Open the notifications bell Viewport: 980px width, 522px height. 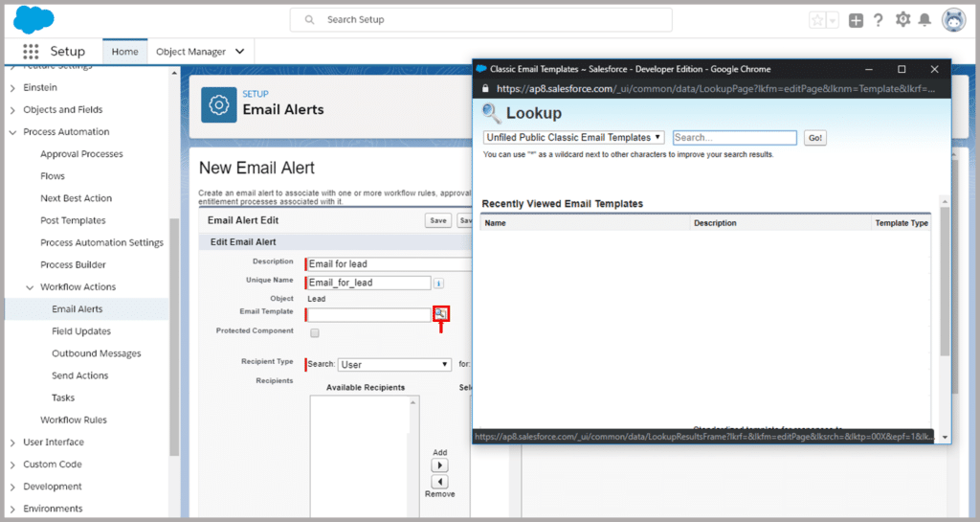(x=924, y=20)
